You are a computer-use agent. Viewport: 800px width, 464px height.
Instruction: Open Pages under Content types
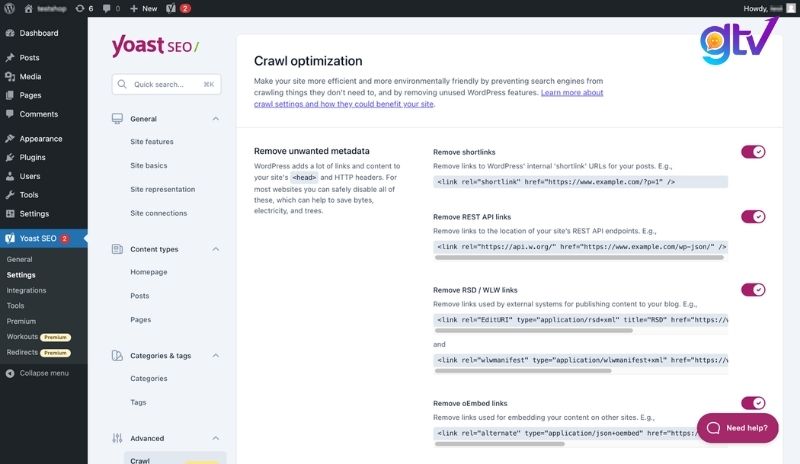tap(140, 320)
